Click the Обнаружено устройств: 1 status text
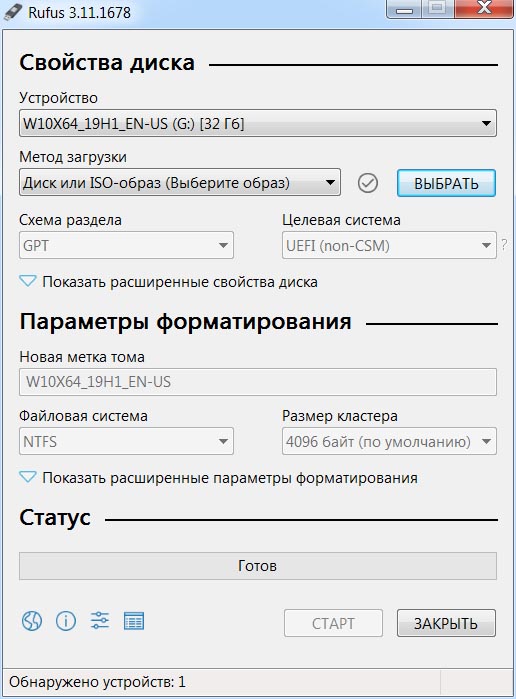The width and height of the screenshot is (516, 699). 97,682
